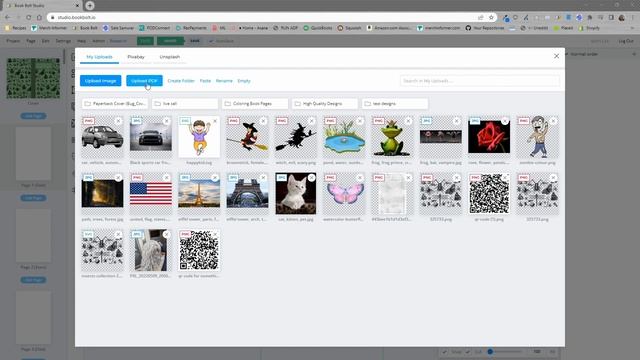Bookmark this page with the star icon
The height and width of the screenshot is (360, 640).
(491, 18)
